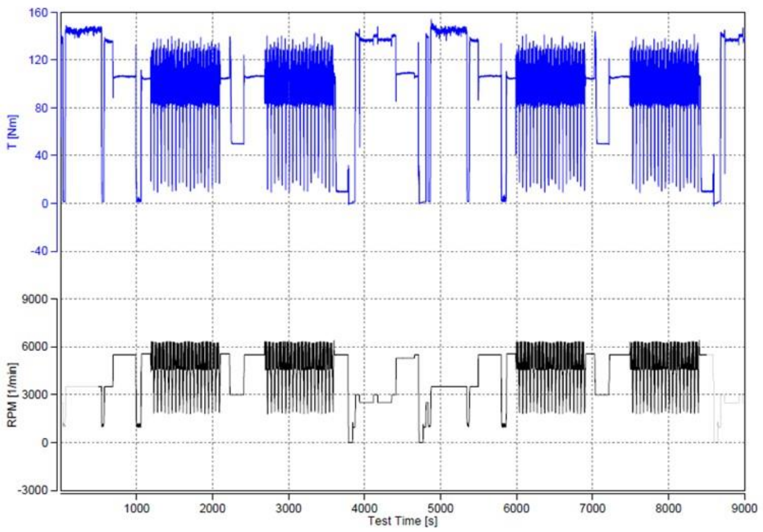
Task: Select the 120 tick on torque axis
Action: pyautogui.click(x=39, y=60)
